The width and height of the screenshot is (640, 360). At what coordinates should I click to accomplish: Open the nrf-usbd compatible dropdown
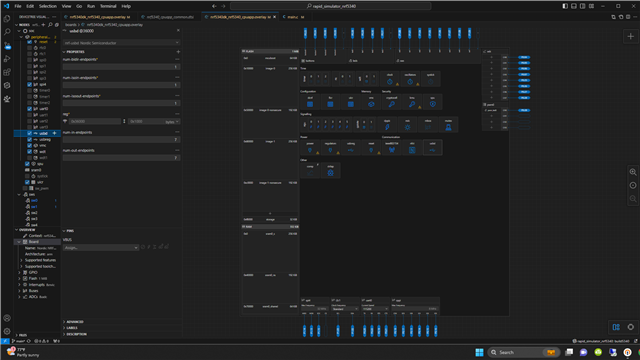[121, 42]
